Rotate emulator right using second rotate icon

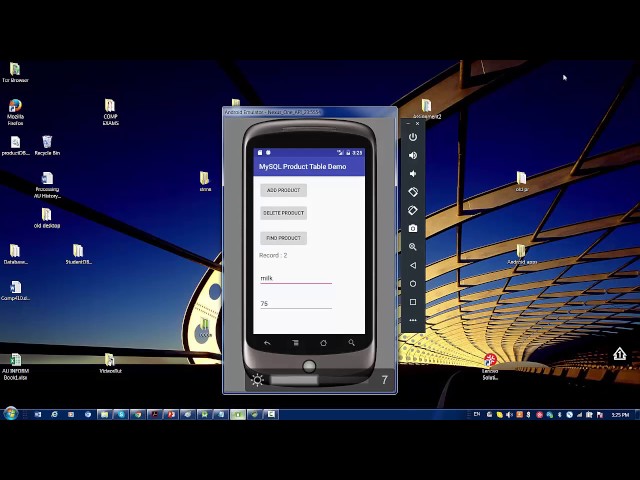tap(413, 210)
